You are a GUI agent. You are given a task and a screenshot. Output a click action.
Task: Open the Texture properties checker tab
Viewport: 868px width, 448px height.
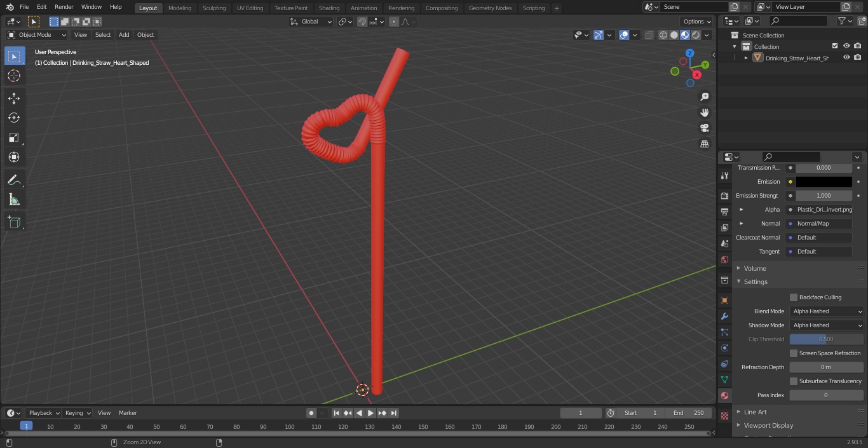pyautogui.click(x=724, y=416)
